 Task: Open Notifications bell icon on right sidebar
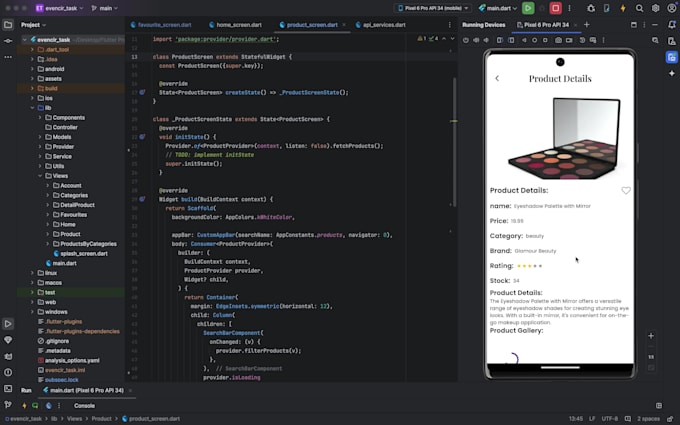pyautogui.click(x=671, y=25)
